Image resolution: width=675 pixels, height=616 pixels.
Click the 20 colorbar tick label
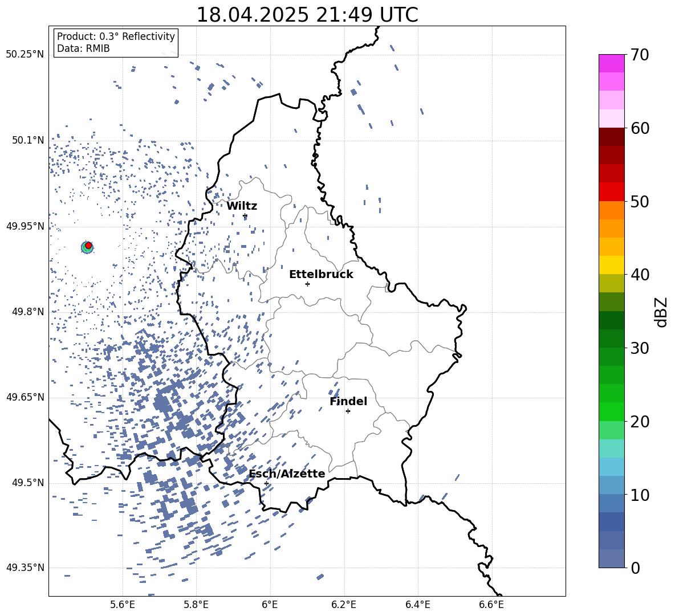point(640,422)
